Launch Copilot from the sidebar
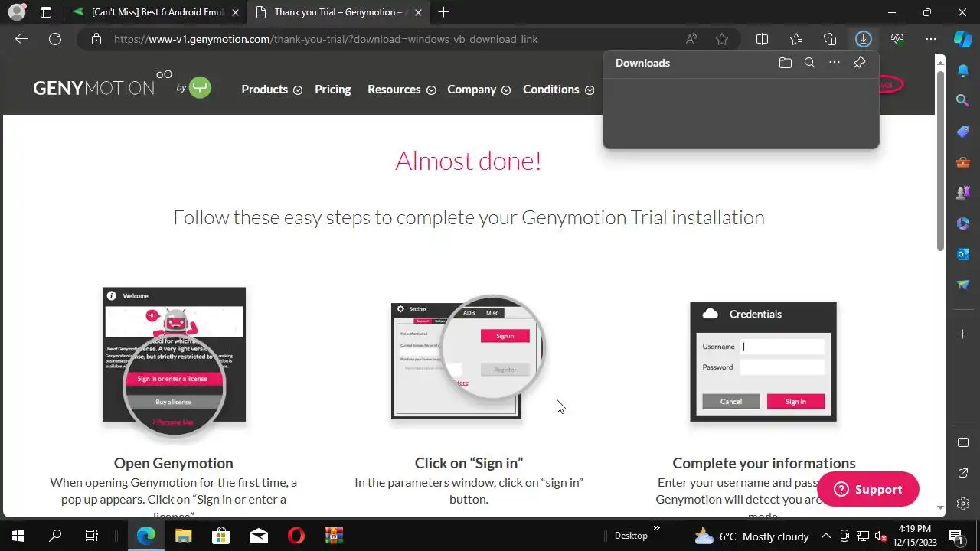Viewport: 980px width, 551px height. (x=963, y=39)
